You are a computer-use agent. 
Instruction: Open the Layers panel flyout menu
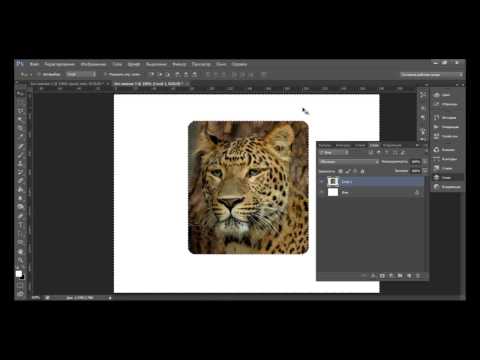click(426, 145)
